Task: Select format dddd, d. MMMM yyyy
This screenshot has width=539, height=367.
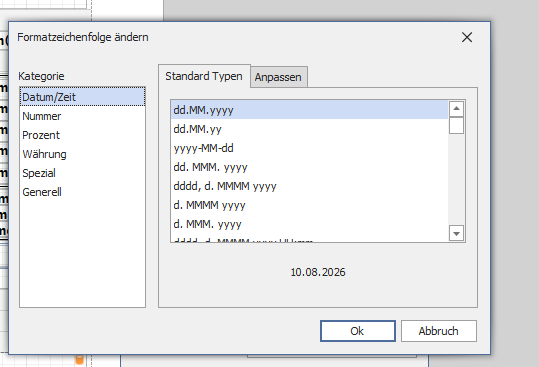Action: click(x=309, y=186)
